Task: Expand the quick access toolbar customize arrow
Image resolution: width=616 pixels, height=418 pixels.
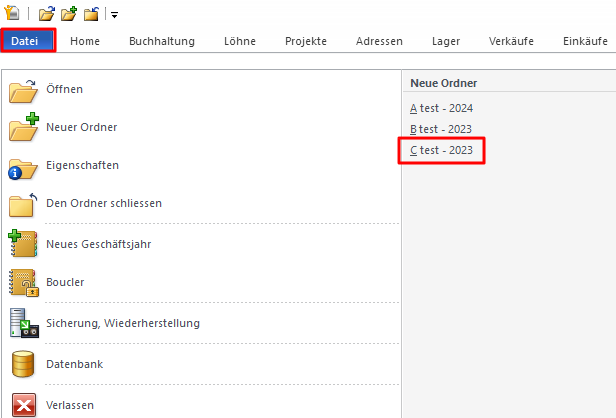Action: pyautogui.click(x=114, y=15)
